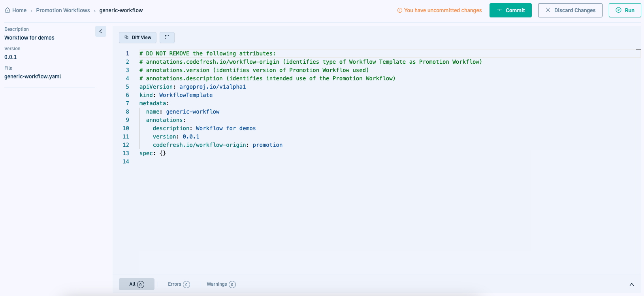Toggle the Diff View mode
The image size is (644, 296).
(x=137, y=38)
